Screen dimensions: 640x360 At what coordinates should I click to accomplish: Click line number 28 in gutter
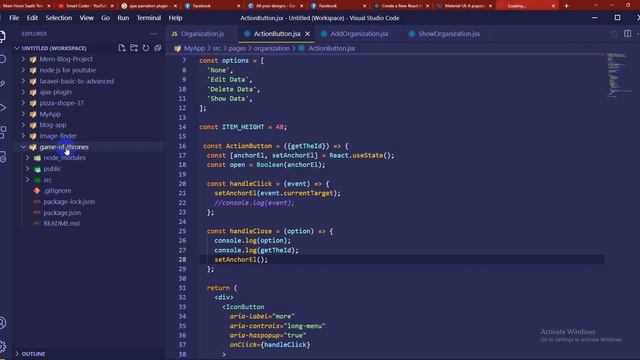(x=182, y=260)
